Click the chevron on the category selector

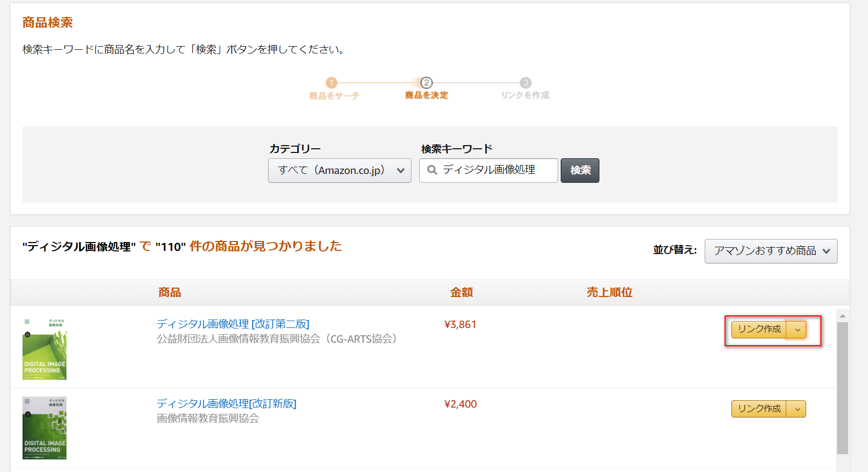click(401, 170)
